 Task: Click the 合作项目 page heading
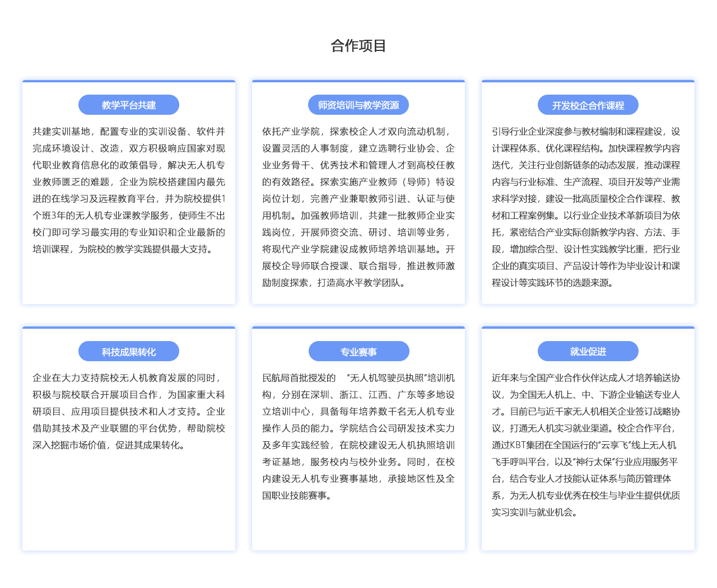click(x=358, y=46)
